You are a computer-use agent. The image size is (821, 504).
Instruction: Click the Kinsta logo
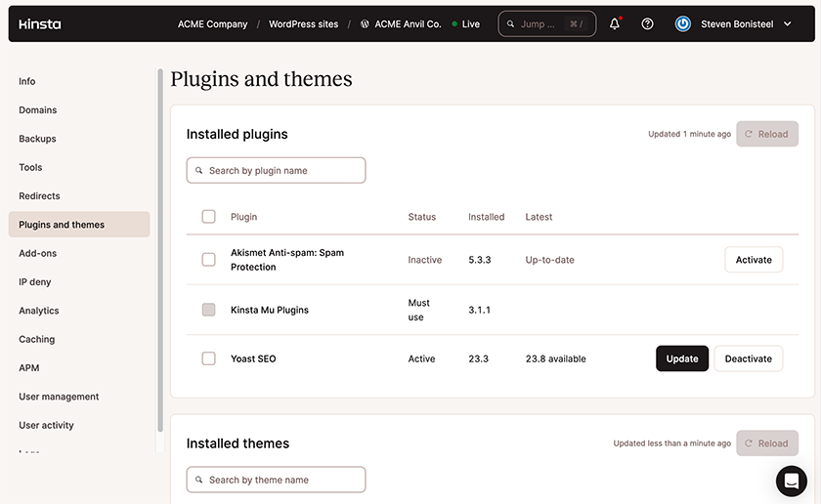pyautogui.click(x=40, y=24)
